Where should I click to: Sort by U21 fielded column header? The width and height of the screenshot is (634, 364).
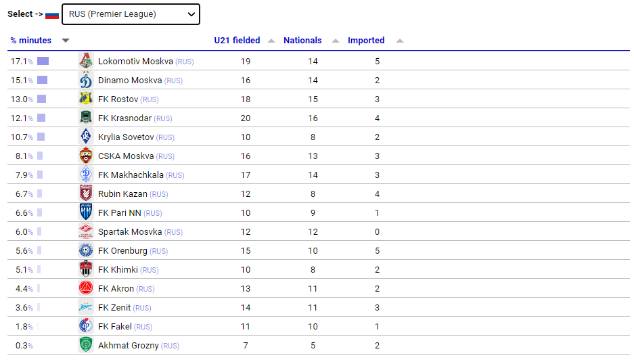pyautogui.click(x=237, y=41)
